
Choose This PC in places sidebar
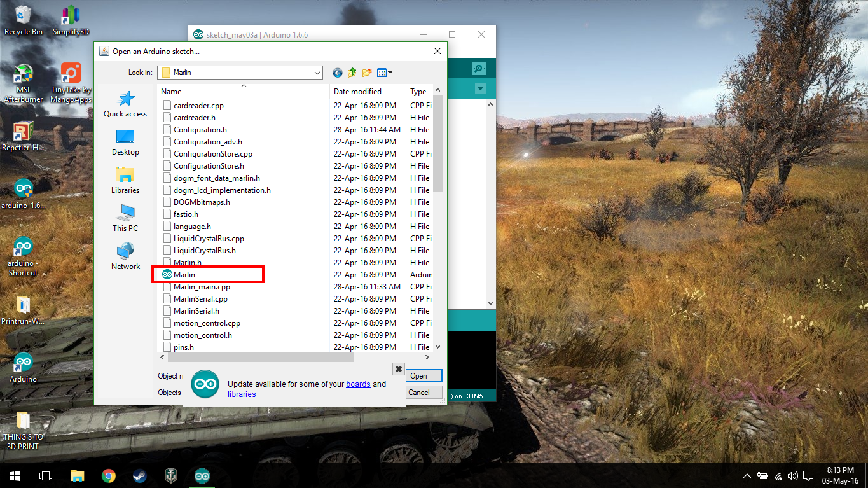(125, 219)
